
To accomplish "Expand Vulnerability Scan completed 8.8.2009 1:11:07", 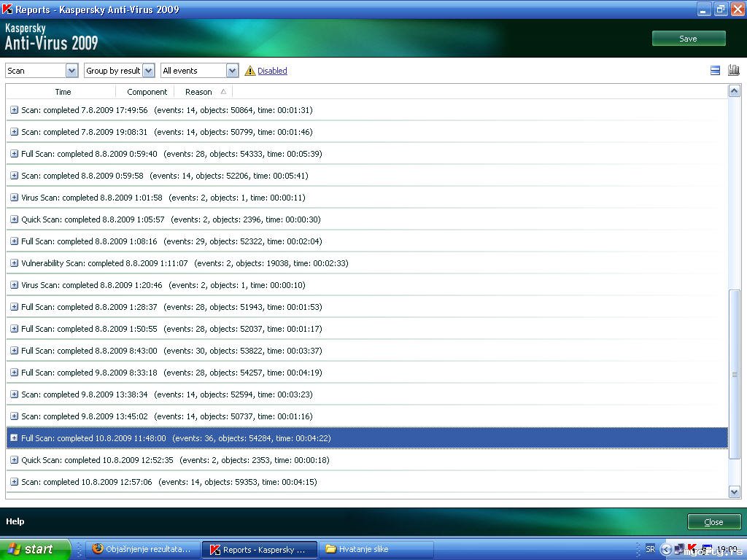I will tap(15, 263).
